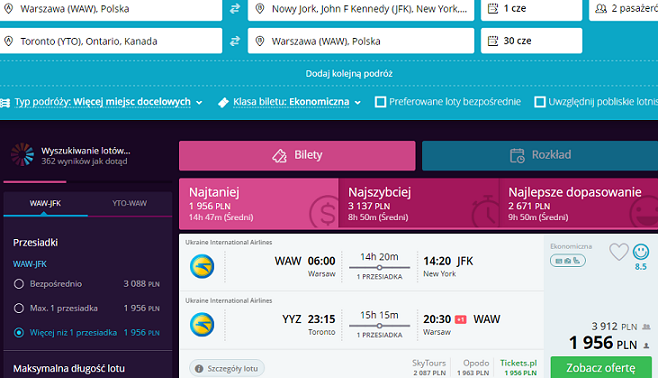
Task: Click location pin in New York JFK field
Action: [260, 8]
